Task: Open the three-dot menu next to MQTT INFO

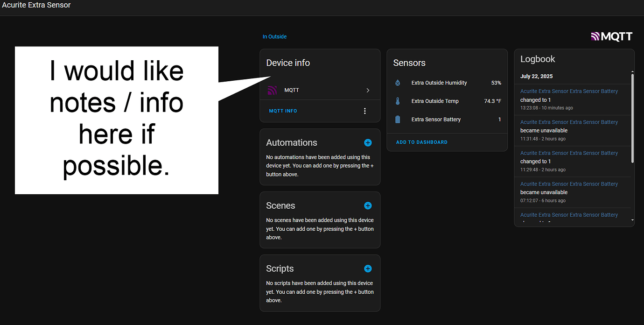Action: [x=364, y=111]
